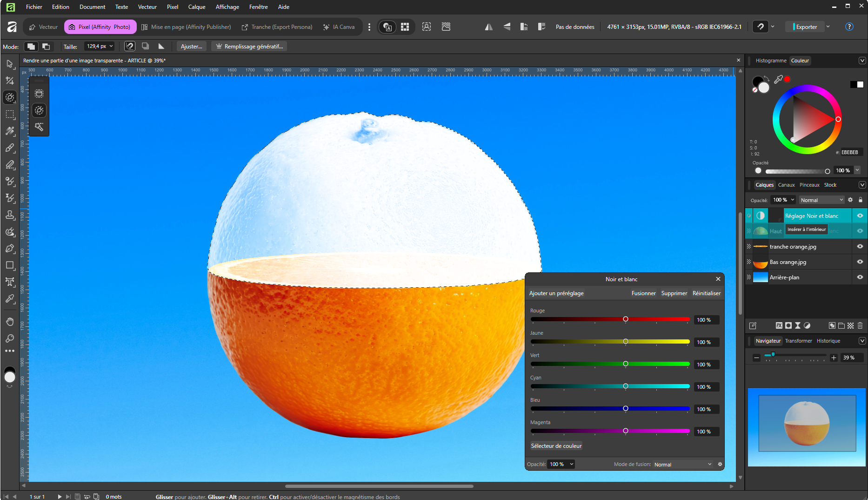This screenshot has height=500, width=868.
Task: Click the flip horizontal icon in top toolbar
Action: (488, 27)
